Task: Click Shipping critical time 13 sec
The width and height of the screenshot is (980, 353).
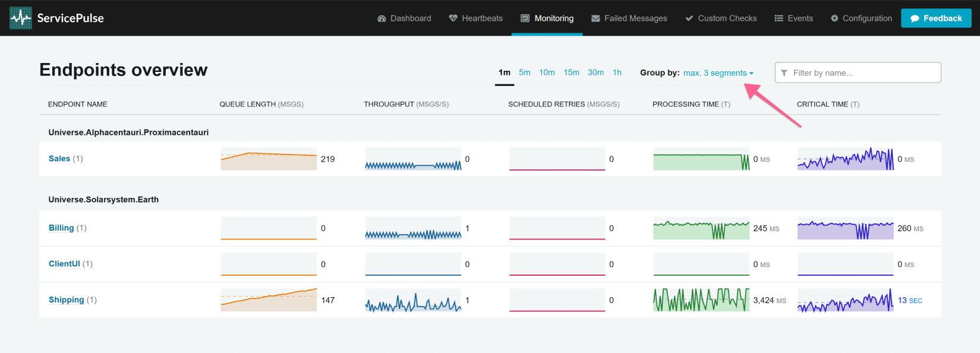Action: (x=910, y=300)
